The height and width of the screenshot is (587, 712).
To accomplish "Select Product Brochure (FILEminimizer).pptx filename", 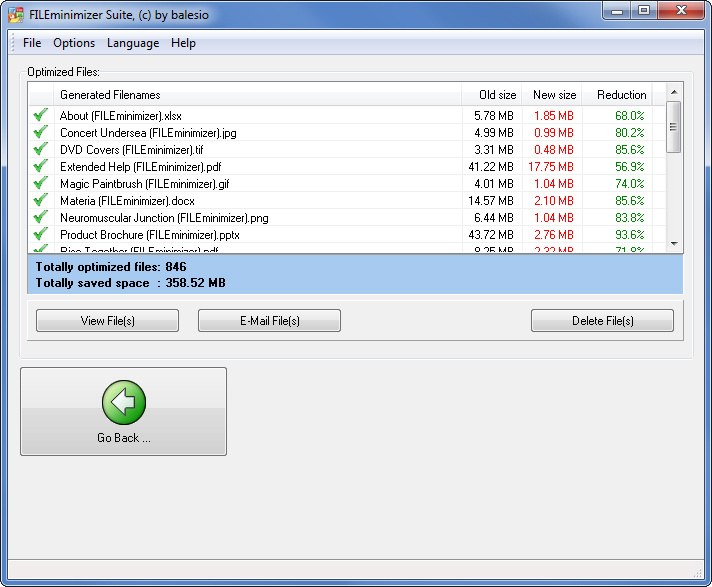I will (149, 235).
